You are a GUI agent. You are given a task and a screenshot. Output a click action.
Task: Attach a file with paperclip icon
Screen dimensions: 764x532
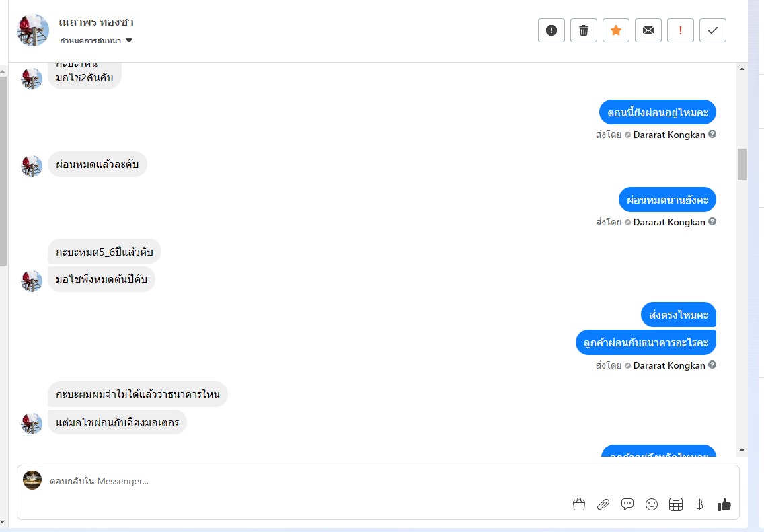pos(603,504)
